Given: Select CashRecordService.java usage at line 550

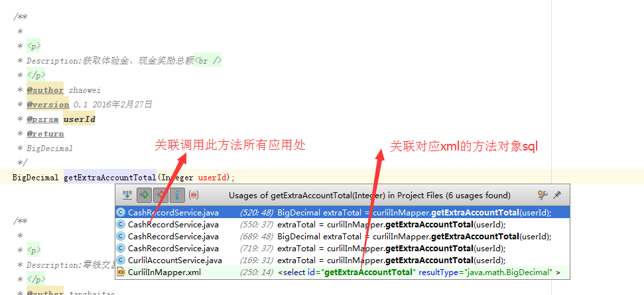Looking at the screenshot, I should pyautogui.click(x=342, y=225).
